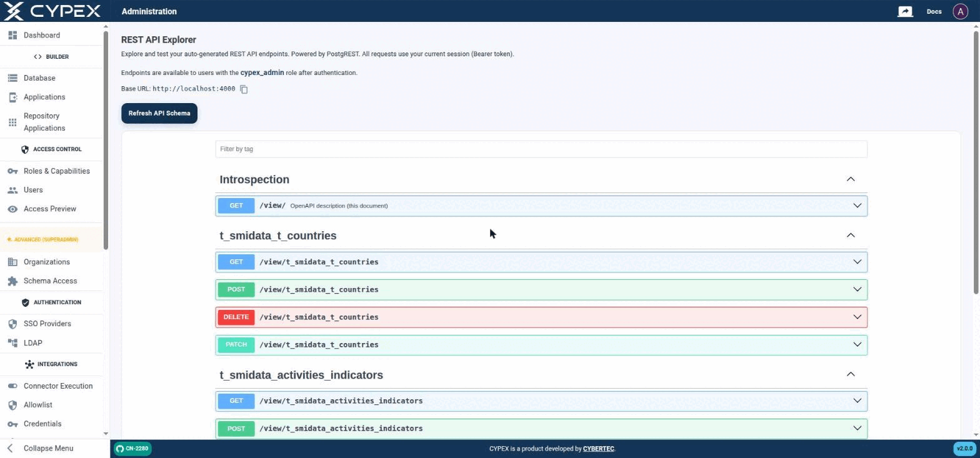Viewport: 980px width, 458px height.
Task: Click the Dashboard sidebar icon
Action: (x=12, y=35)
